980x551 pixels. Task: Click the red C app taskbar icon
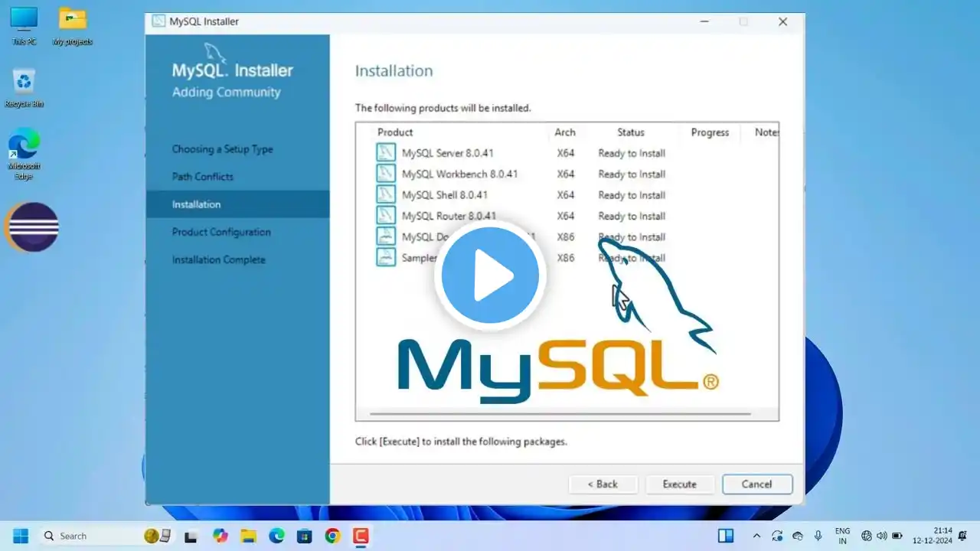point(361,536)
